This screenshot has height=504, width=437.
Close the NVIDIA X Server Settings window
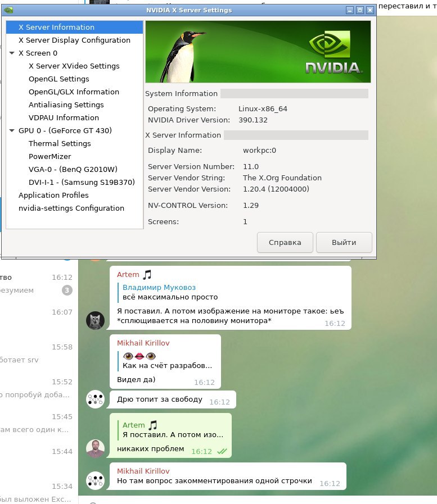370,10
